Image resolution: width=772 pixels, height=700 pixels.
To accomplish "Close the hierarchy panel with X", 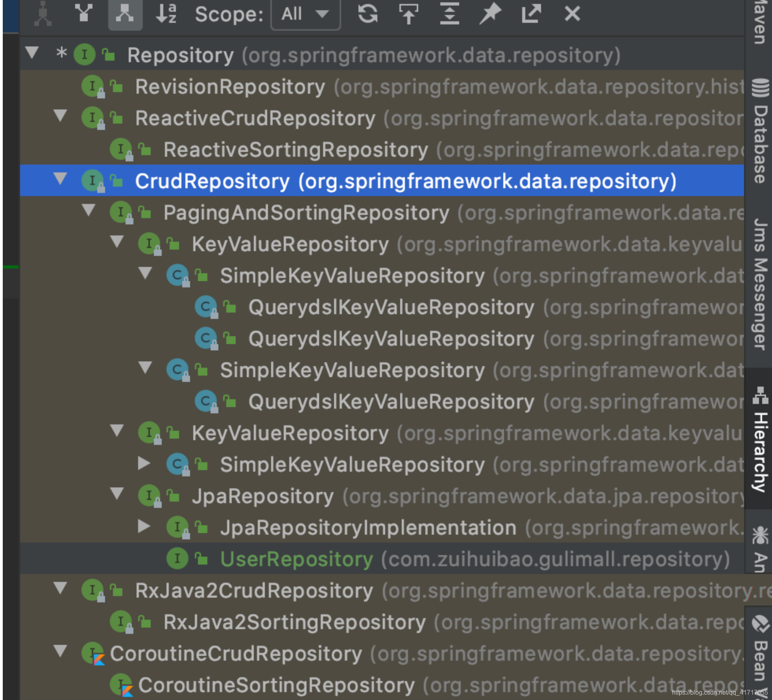I will click(572, 14).
